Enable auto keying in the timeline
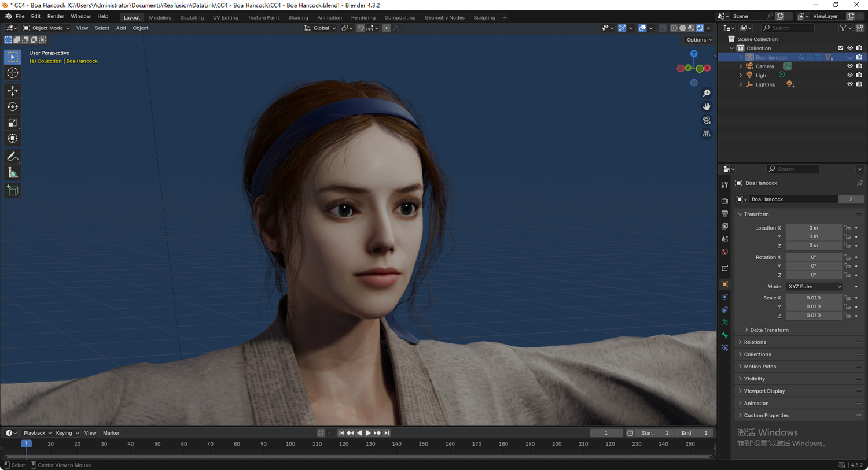Viewport: 868px width, 470px height. [x=321, y=433]
